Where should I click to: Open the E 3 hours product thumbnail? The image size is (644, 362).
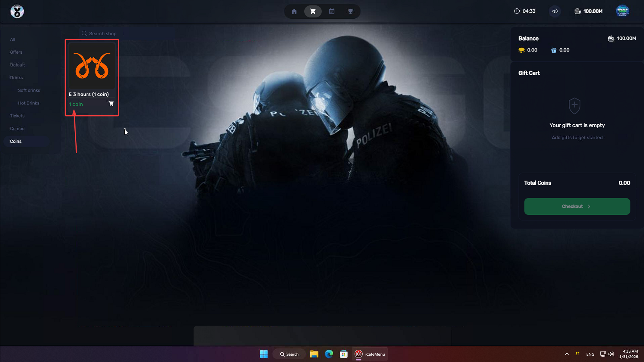point(92,66)
